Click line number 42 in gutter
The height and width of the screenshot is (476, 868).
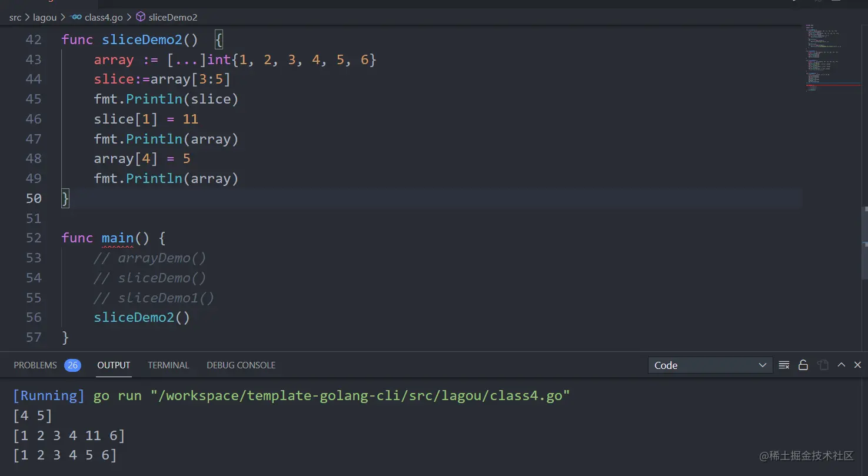pyautogui.click(x=34, y=40)
